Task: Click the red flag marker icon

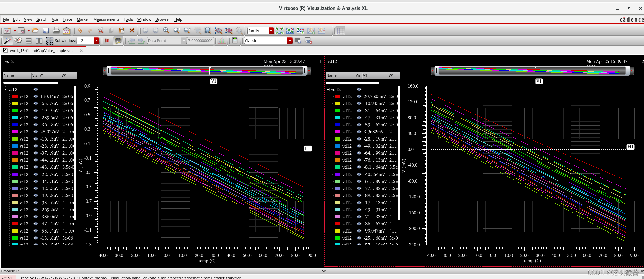Action: (107, 41)
